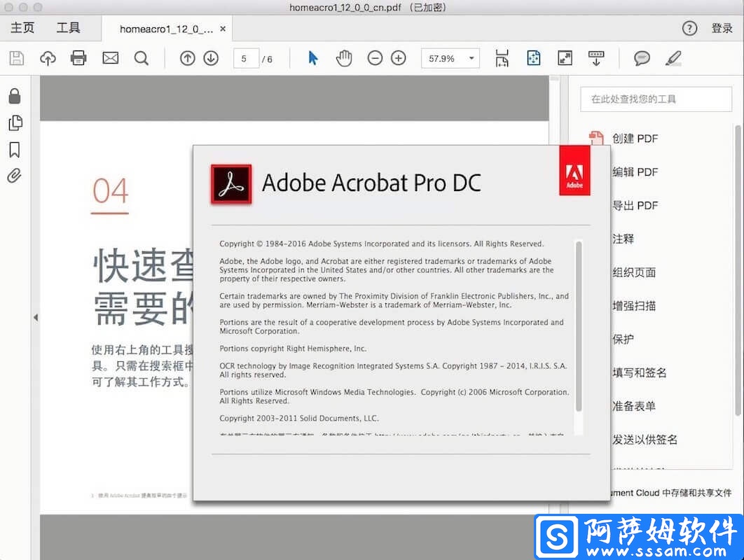Activate the selection arrow tool
Image resolution: width=744 pixels, height=560 pixels.
click(x=312, y=58)
